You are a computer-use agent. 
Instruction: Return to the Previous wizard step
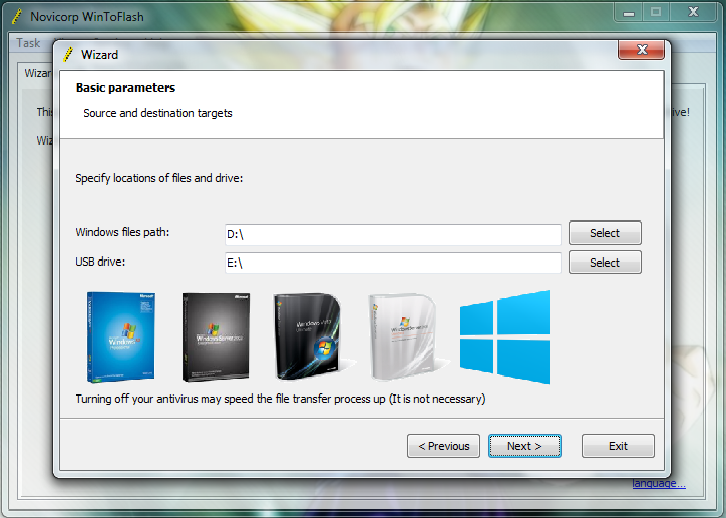point(444,446)
